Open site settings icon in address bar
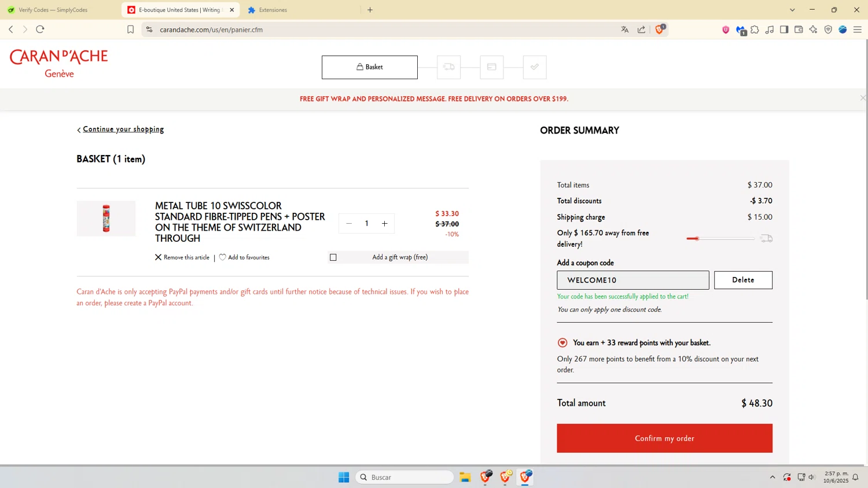 (x=149, y=29)
